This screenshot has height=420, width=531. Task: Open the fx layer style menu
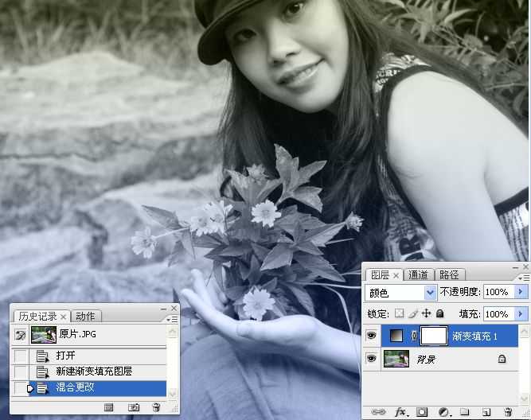click(x=401, y=411)
